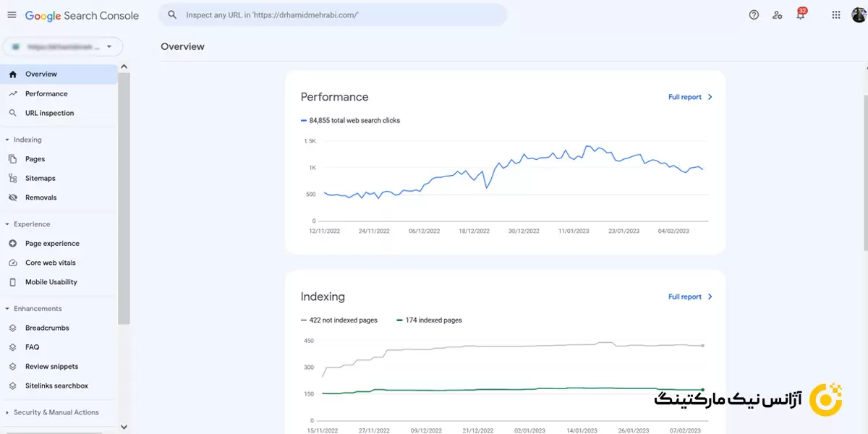Open the Performance Full report link

(x=690, y=97)
